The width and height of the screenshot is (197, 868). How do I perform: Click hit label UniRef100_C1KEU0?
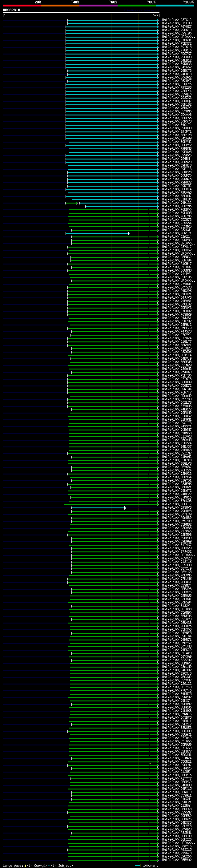[x=177, y=200]
